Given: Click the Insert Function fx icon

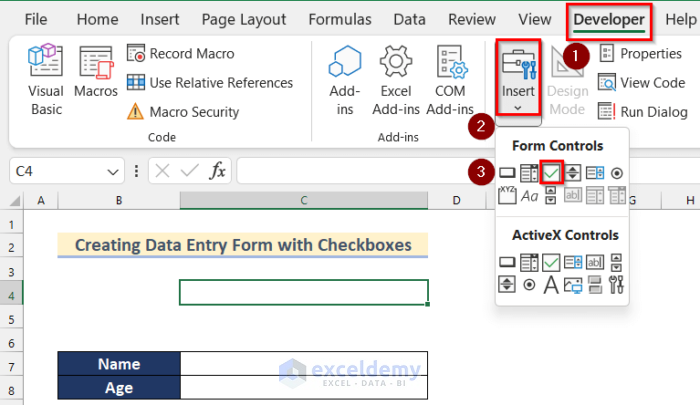Looking at the screenshot, I should (217, 171).
